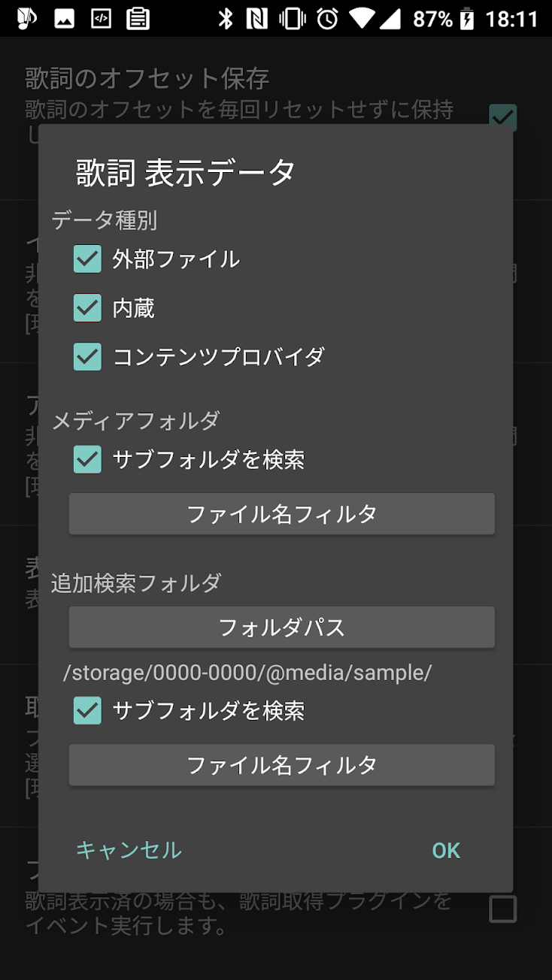Tap the music player notification icon
Screen dimensions: 552x980
(27, 19)
